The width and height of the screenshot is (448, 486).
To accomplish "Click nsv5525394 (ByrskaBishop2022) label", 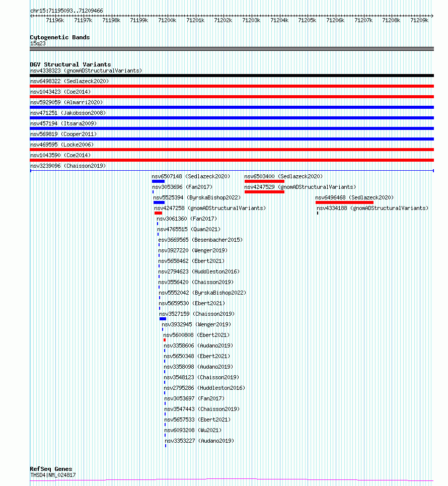I will point(197,197).
